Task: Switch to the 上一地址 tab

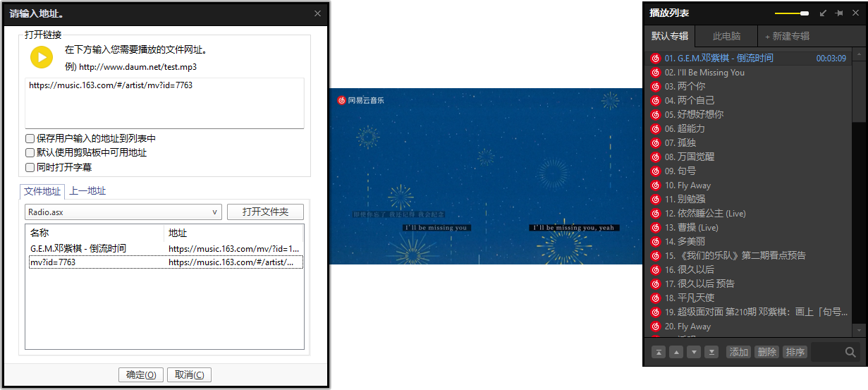Action: 88,191
